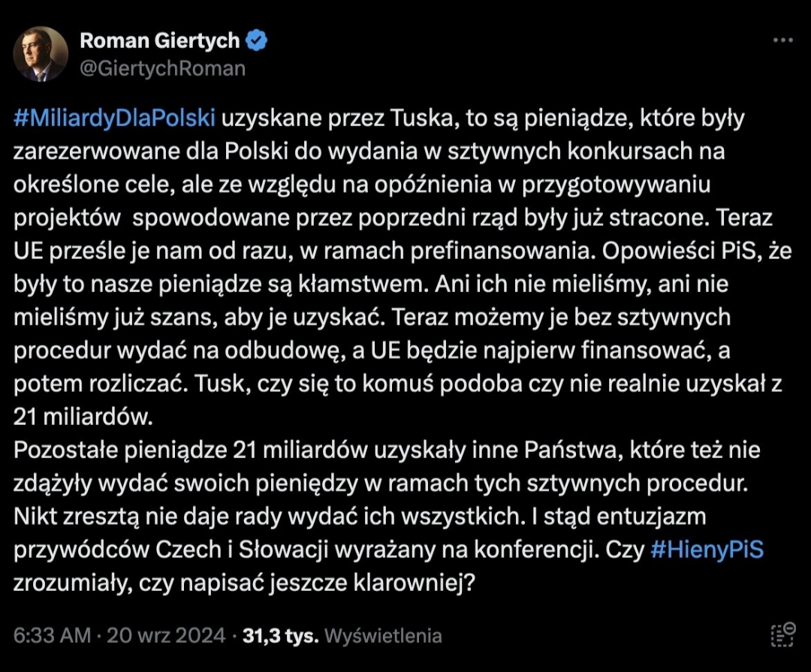The image size is (811, 672).
Task: Open the #MiliardyDlaPolski hashtag
Action: click(115, 118)
